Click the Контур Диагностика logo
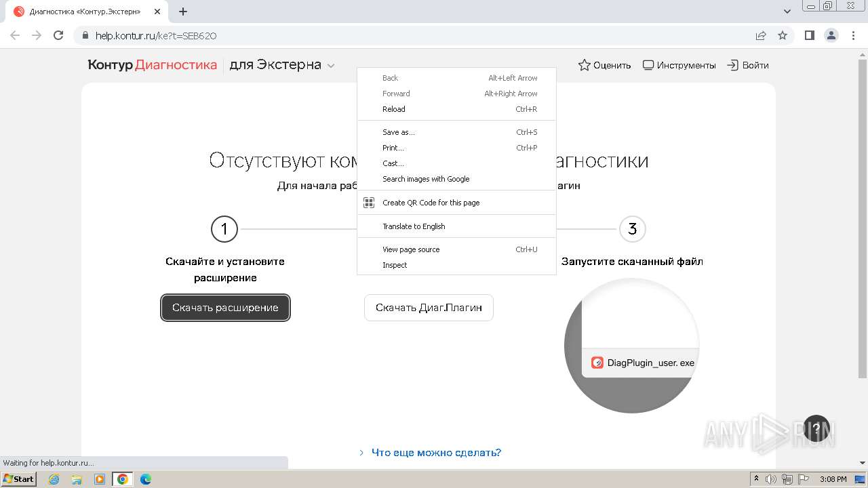 click(x=153, y=65)
